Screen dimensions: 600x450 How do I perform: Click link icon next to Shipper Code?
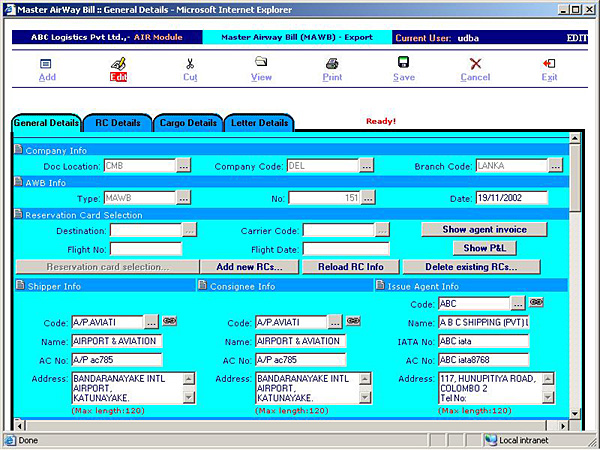pos(171,322)
